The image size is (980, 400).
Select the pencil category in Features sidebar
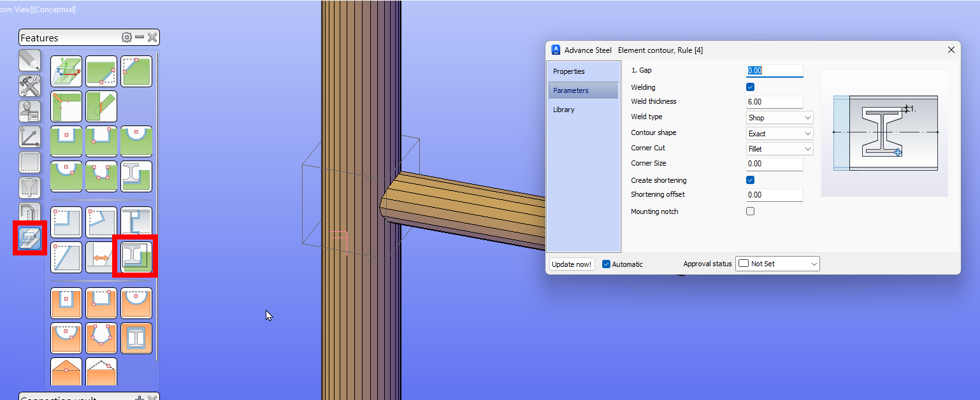(30, 60)
